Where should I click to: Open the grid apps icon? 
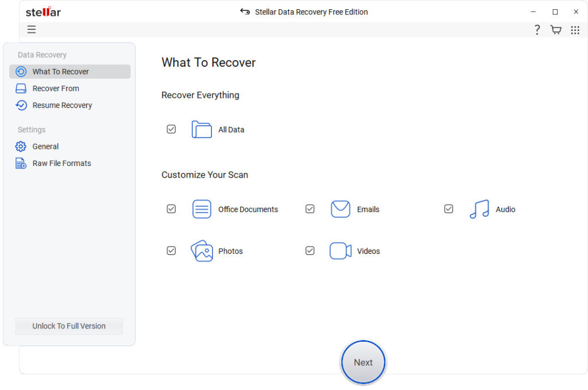(575, 30)
